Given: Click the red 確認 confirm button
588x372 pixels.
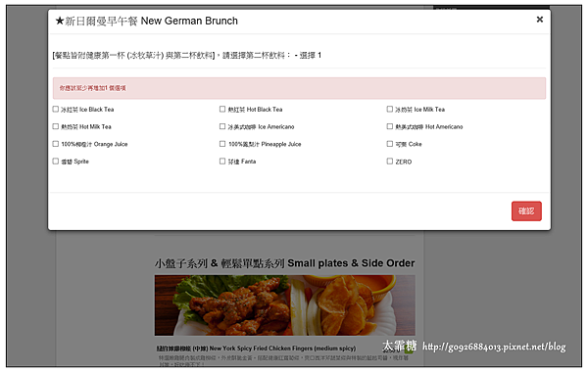Looking at the screenshot, I should (526, 210).
